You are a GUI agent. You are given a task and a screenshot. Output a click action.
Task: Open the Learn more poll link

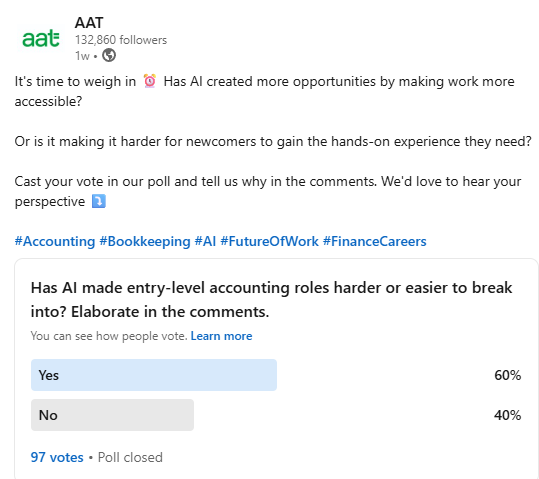[x=221, y=336]
